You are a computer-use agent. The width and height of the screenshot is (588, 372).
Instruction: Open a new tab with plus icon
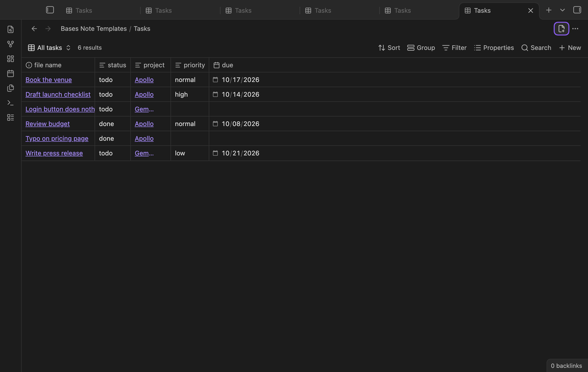pos(549,10)
